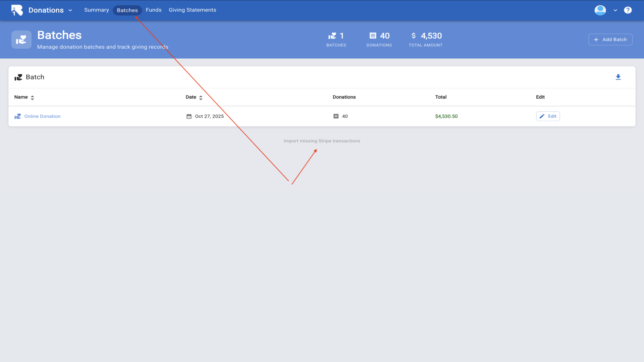
Task: Open the Funds tab
Action: pos(154,10)
